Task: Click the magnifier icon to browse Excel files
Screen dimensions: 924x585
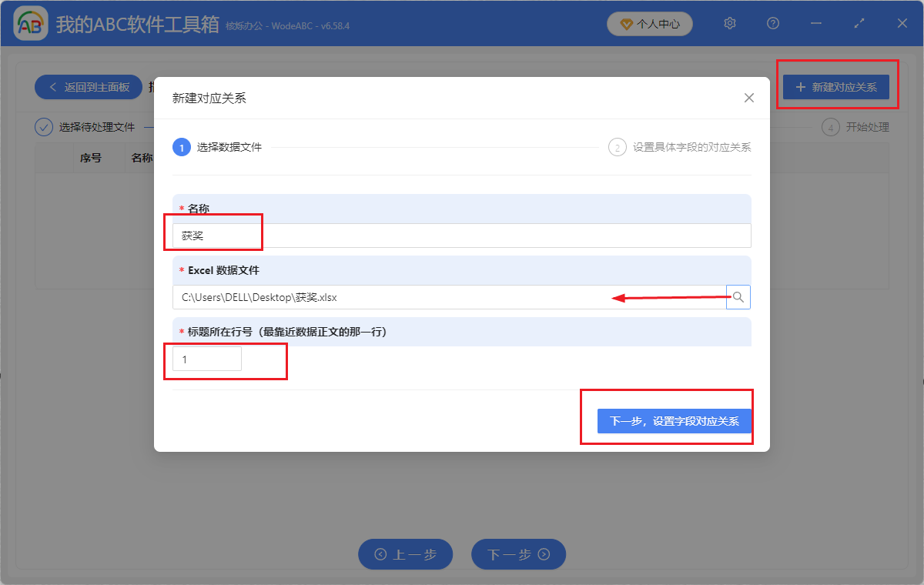Action: 738,297
